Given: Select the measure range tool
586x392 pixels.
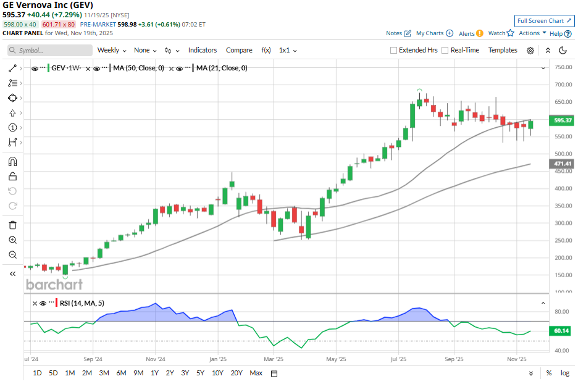Looking at the screenshot, I should pyautogui.click(x=12, y=143).
